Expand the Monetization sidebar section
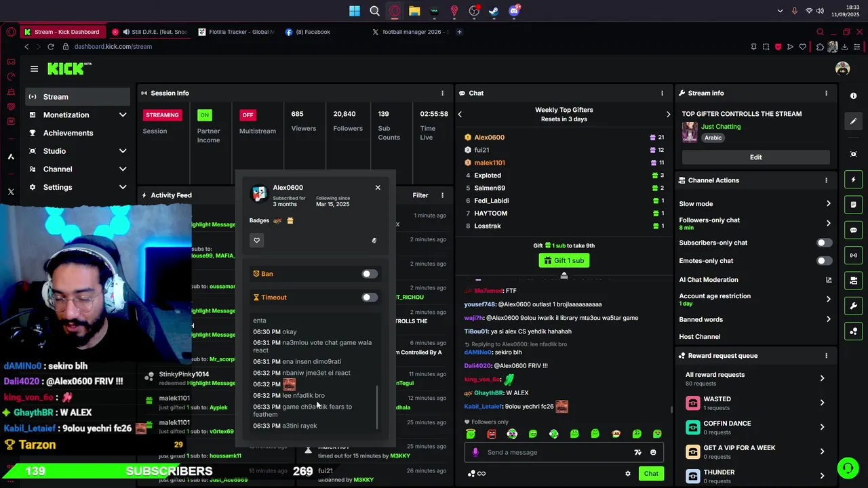The image size is (868, 488). [123, 115]
